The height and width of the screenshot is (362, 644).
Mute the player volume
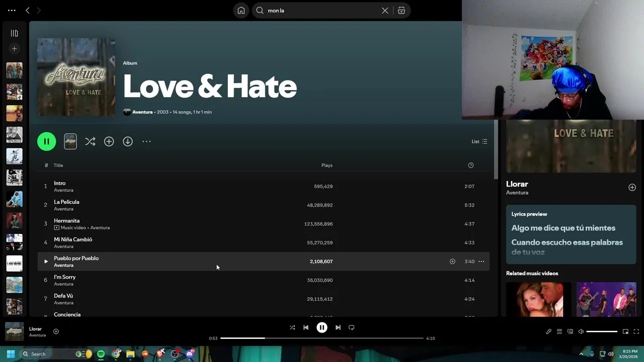tap(581, 331)
